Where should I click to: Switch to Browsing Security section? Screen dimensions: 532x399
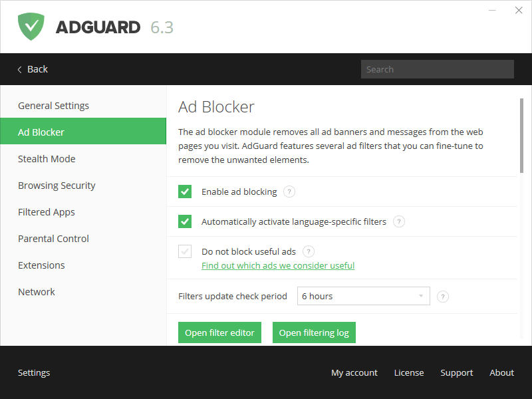tap(57, 186)
